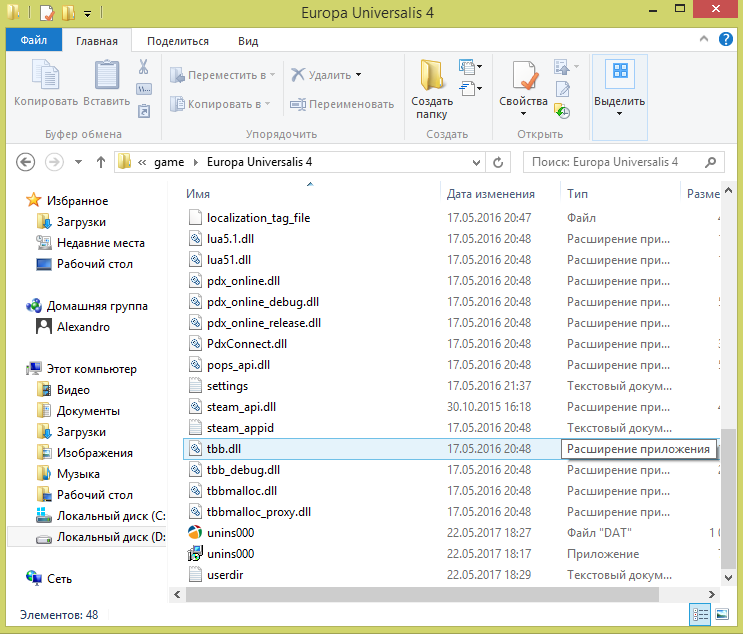Viewport: 745px width, 634px height.
Task: Go up one folder level arrow
Action: coord(101,162)
